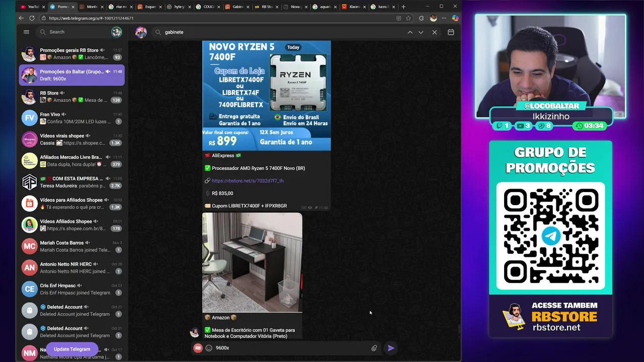The image size is (644, 362).
Task: Reload the browser page
Action: click(x=32, y=18)
